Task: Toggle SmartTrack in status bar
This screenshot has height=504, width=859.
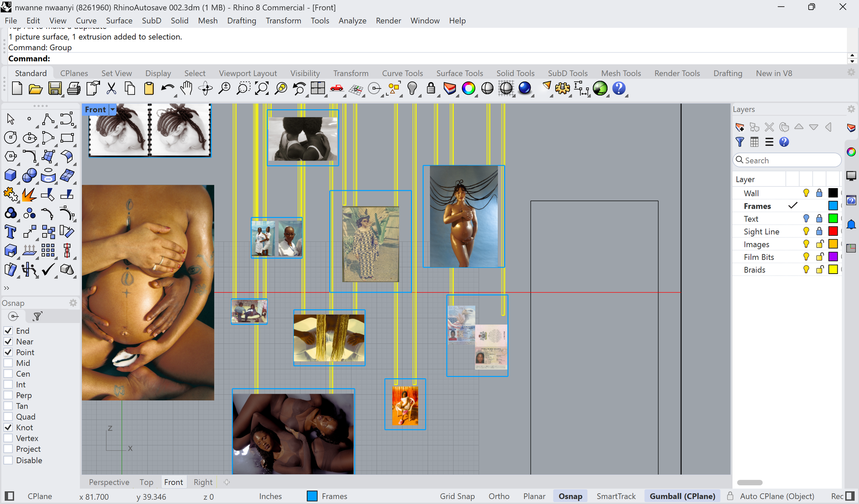Action: (x=616, y=496)
